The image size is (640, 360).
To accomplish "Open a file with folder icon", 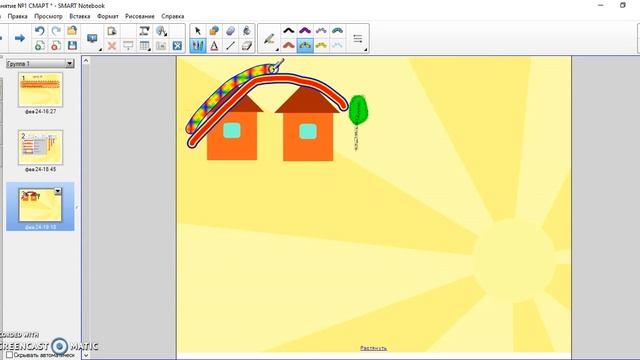I will (72, 31).
